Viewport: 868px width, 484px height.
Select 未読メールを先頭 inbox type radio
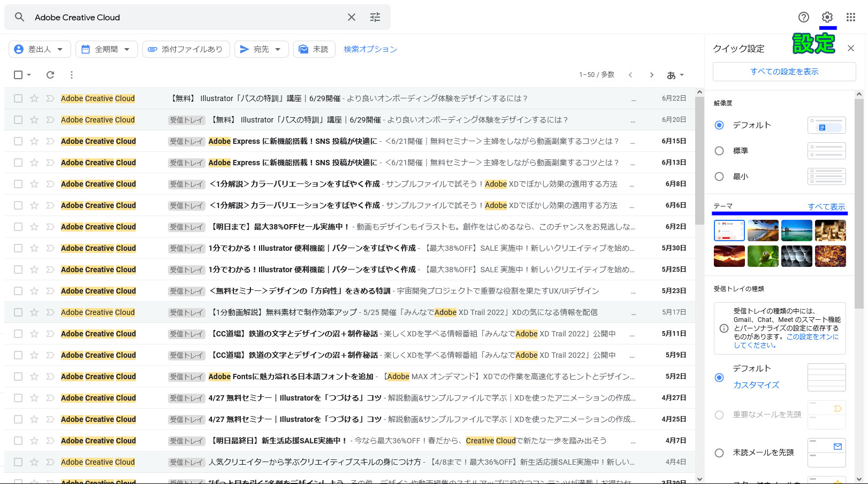[719, 453]
